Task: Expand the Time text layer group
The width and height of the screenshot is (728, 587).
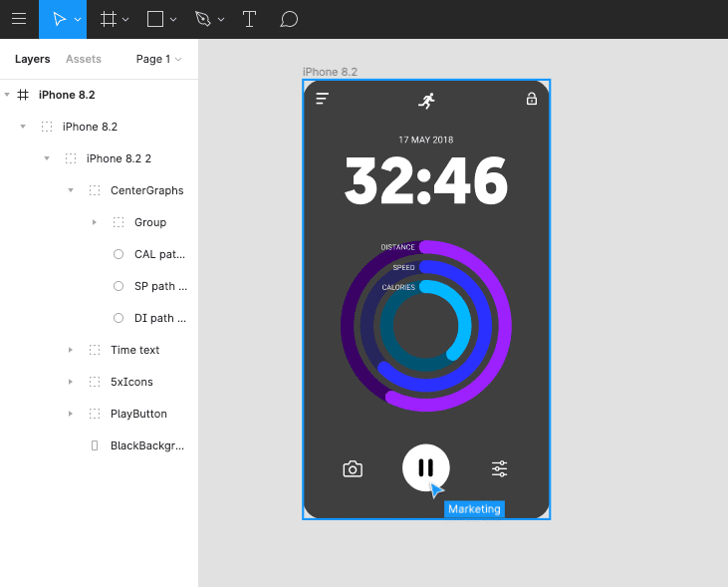Action: click(71, 350)
